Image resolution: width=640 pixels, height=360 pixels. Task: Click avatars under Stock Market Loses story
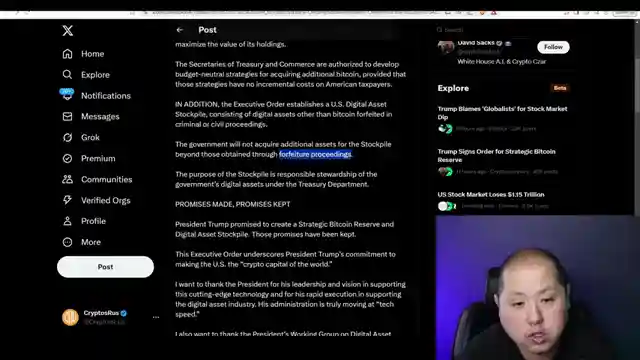tap(446, 206)
